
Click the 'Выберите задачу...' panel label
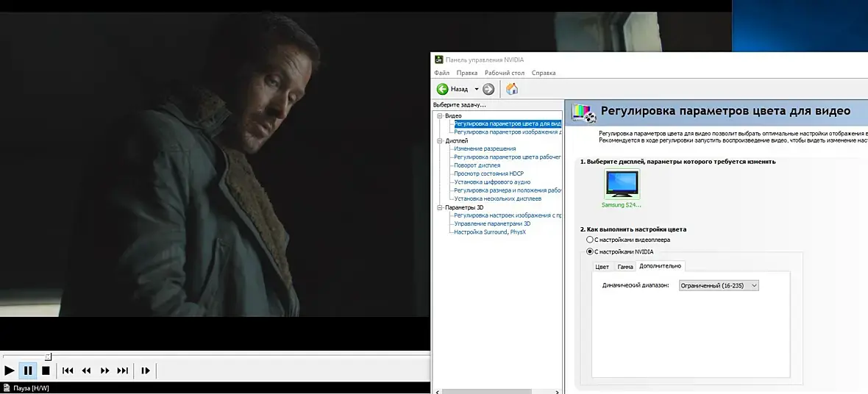459,104
